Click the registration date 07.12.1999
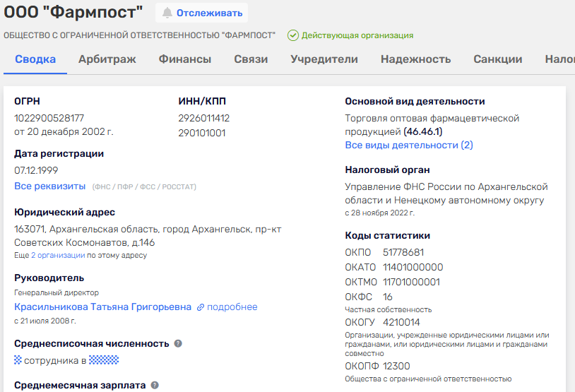 click(x=36, y=170)
